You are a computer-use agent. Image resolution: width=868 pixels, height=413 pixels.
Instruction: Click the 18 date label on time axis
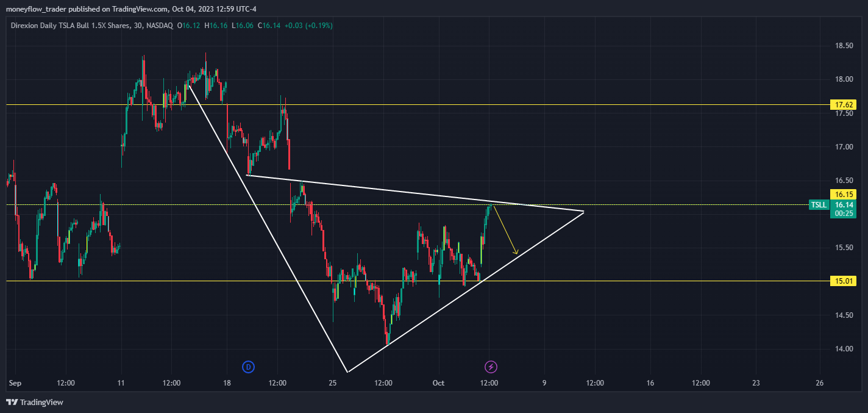[x=227, y=383]
